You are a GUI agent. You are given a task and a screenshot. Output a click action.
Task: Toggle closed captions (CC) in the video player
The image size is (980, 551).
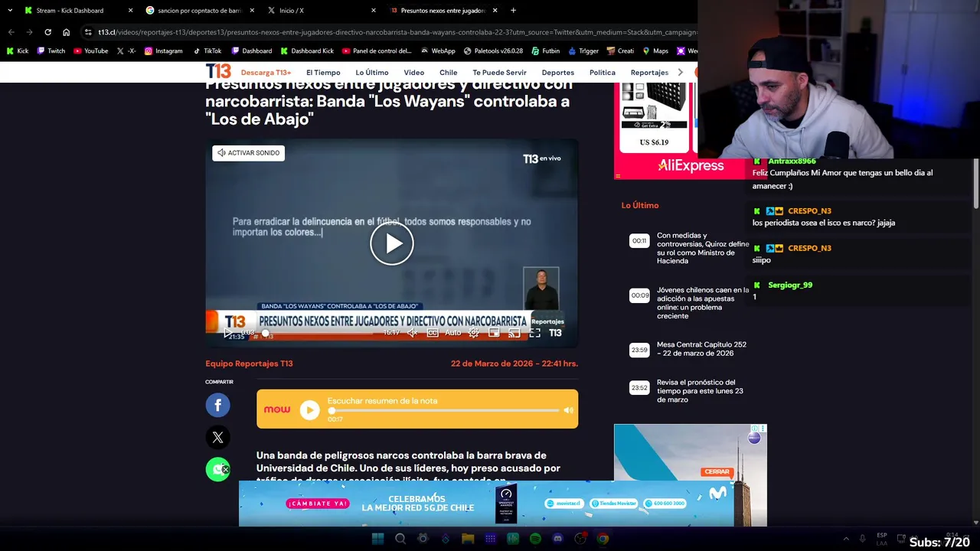(x=433, y=333)
